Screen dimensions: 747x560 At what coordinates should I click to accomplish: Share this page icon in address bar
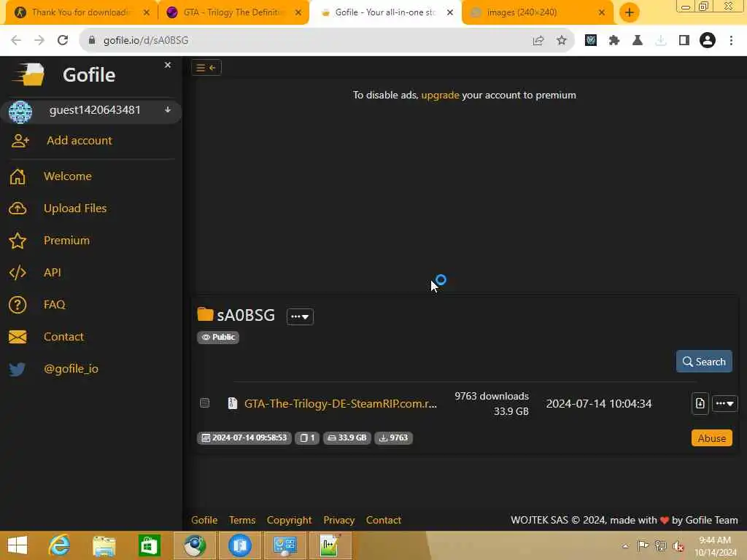pos(538,41)
